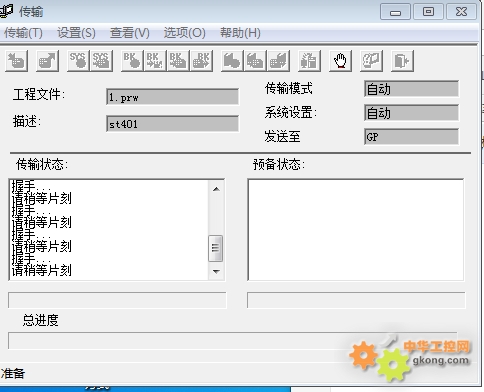Click the 发送至 field showing GP
The image size is (484, 392).
tap(411, 137)
